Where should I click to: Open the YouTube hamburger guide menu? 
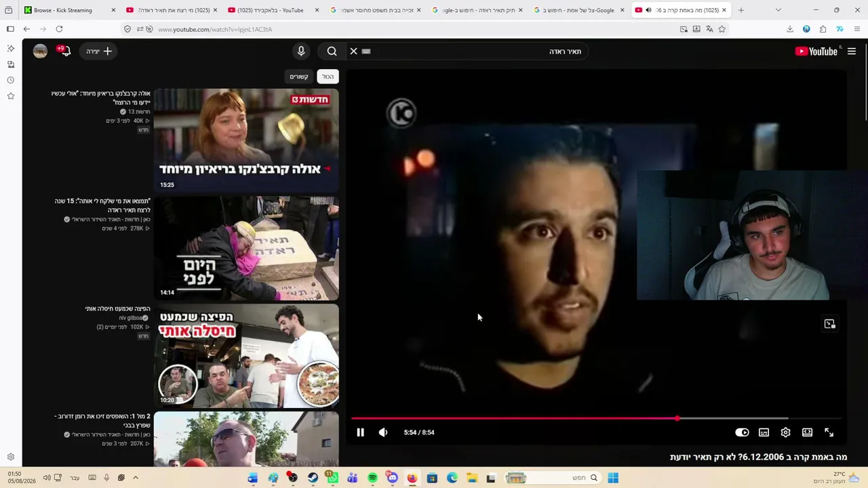[x=852, y=52]
